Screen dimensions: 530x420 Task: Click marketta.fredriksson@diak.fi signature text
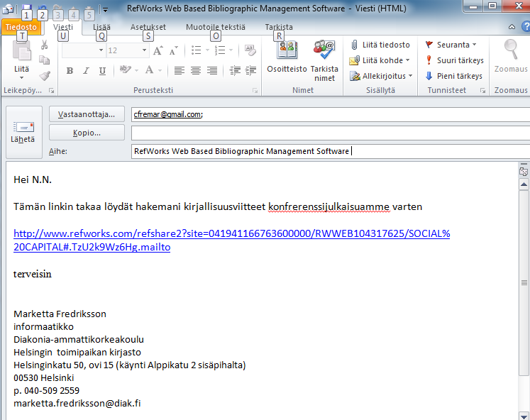click(77, 403)
